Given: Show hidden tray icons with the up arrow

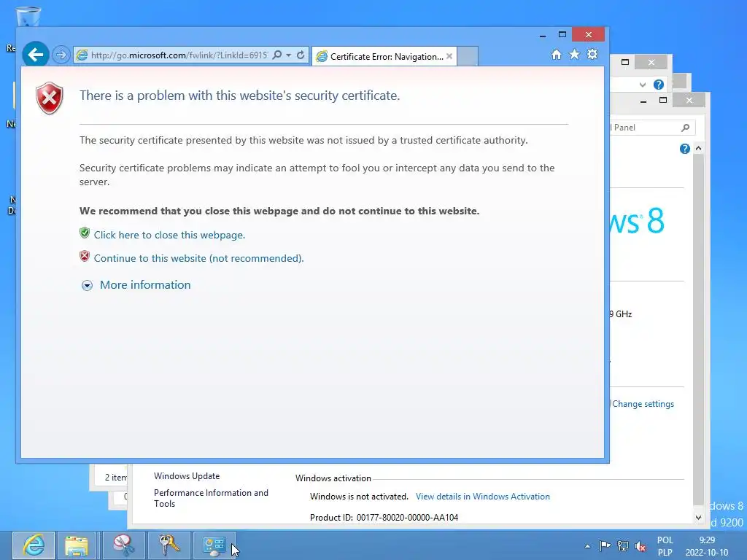Looking at the screenshot, I should click(587, 546).
